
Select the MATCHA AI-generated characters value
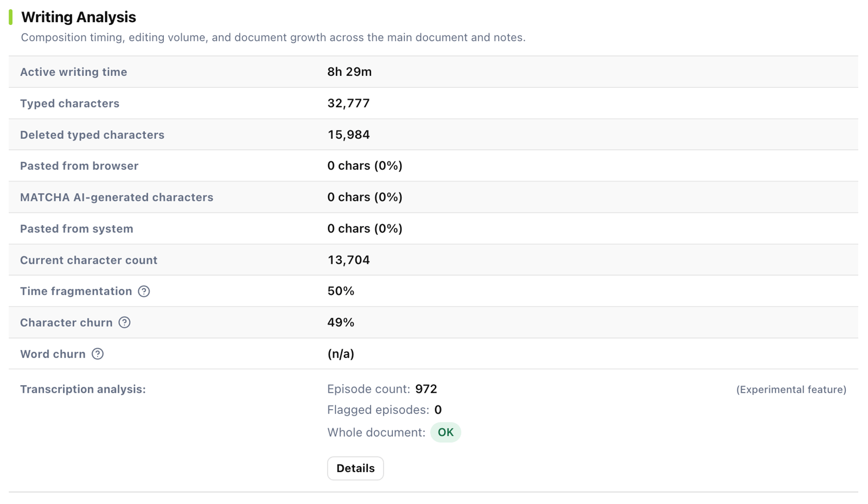(x=365, y=197)
